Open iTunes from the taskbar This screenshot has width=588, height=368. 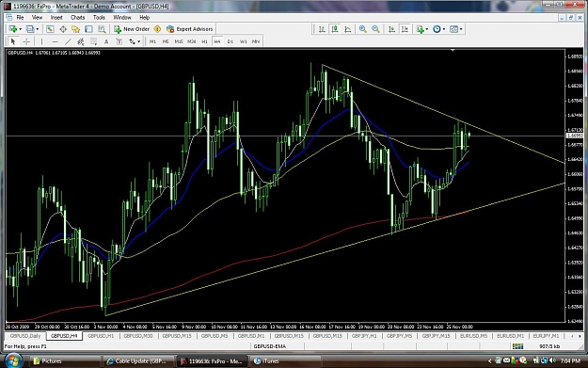coord(286,360)
